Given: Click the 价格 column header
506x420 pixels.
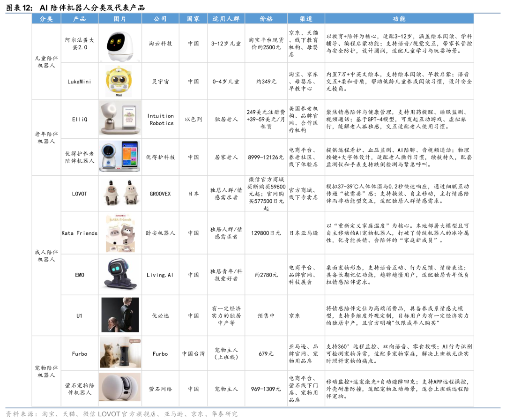Looking at the screenshot, I should tap(266, 19).
